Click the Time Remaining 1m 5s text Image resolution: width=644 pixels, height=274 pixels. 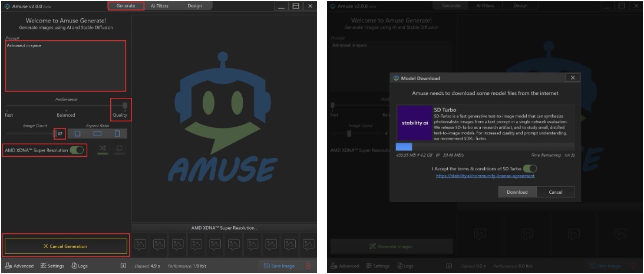click(x=553, y=156)
